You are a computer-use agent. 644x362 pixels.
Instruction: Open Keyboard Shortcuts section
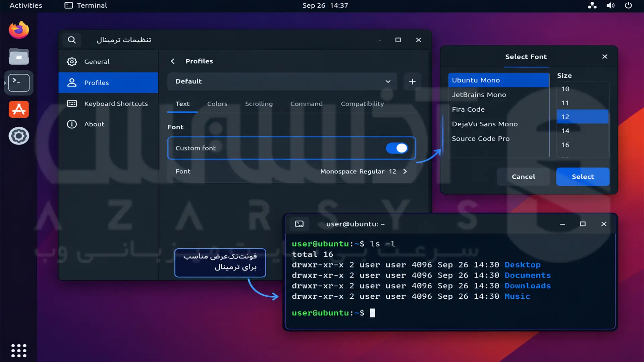(x=108, y=104)
